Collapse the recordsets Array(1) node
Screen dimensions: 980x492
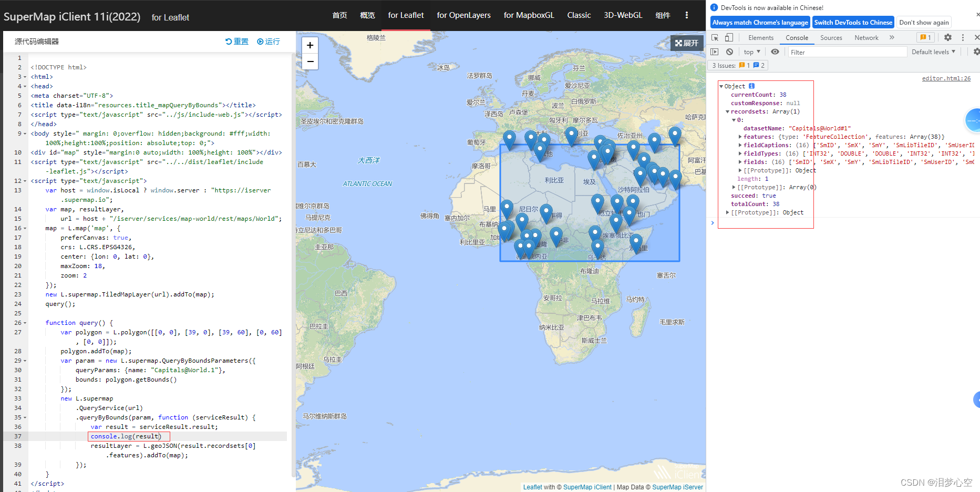pyautogui.click(x=728, y=111)
